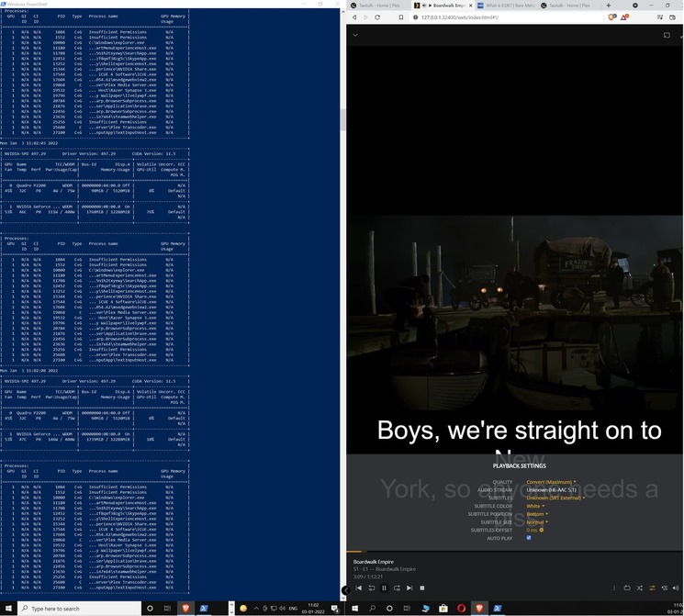Image resolution: width=684 pixels, height=616 pixels.
Task: Skip to next item in Plex player
Action: tap(409, 588)
